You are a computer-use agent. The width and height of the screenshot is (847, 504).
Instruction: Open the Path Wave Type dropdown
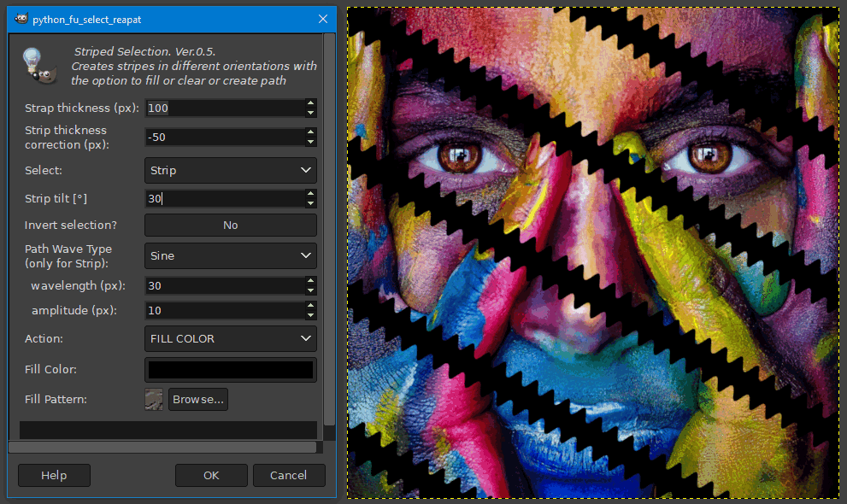pyautogui.click(x=230, y=255)
